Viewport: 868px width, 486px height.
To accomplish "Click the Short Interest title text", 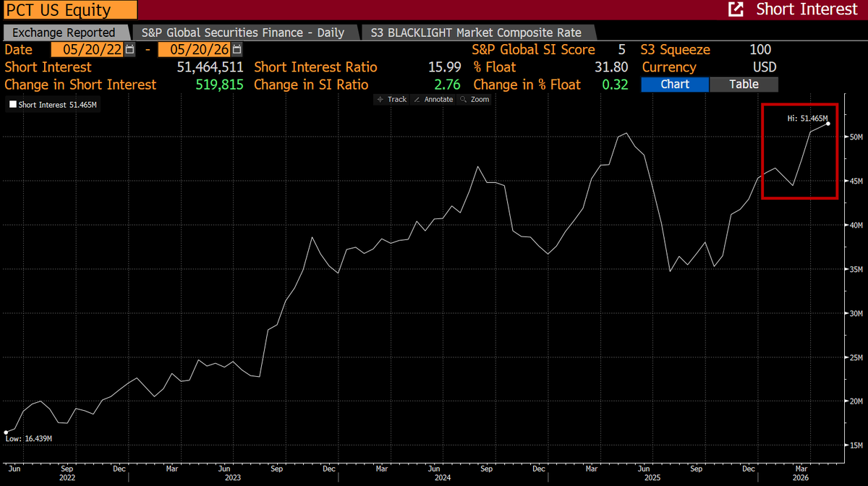I will 808,9.
